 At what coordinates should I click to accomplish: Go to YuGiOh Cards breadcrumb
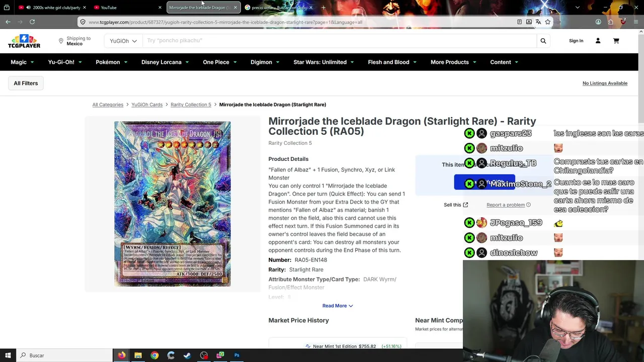[147, 105]
